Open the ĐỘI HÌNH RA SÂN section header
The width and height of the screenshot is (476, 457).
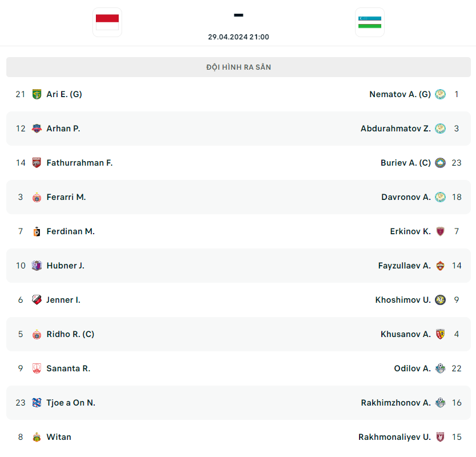click(x=238, y=67)
